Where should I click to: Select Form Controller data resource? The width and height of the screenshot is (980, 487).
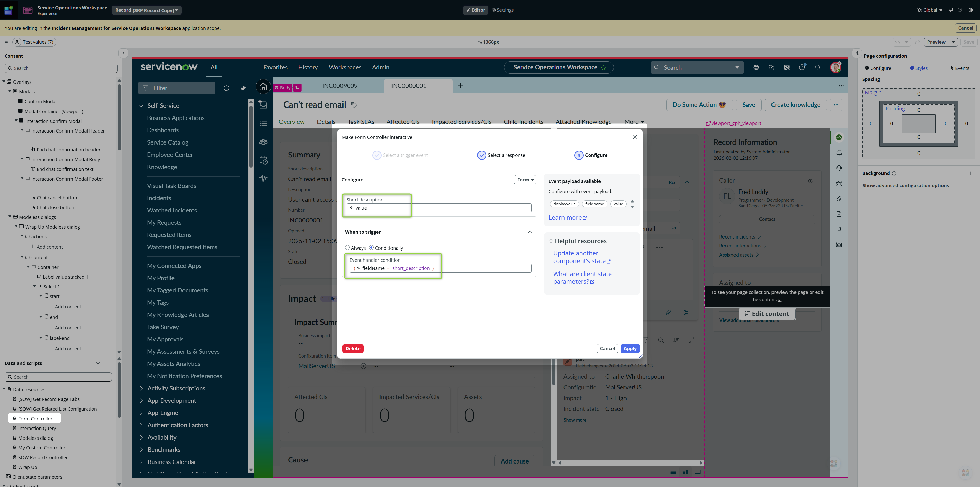35,419
